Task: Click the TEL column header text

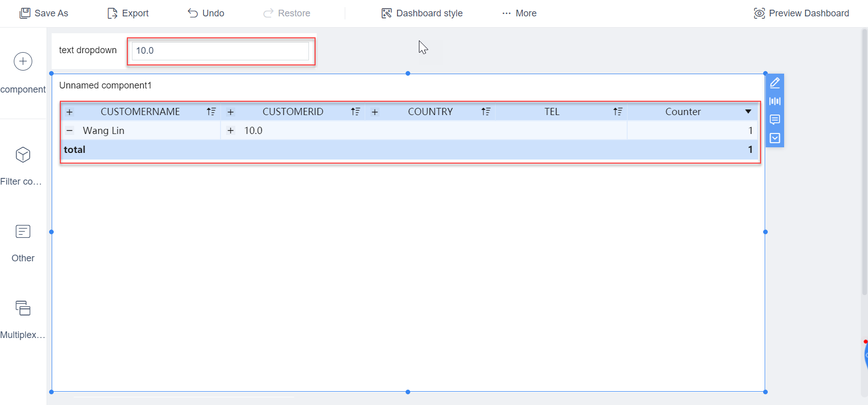Action: [552, 111]
